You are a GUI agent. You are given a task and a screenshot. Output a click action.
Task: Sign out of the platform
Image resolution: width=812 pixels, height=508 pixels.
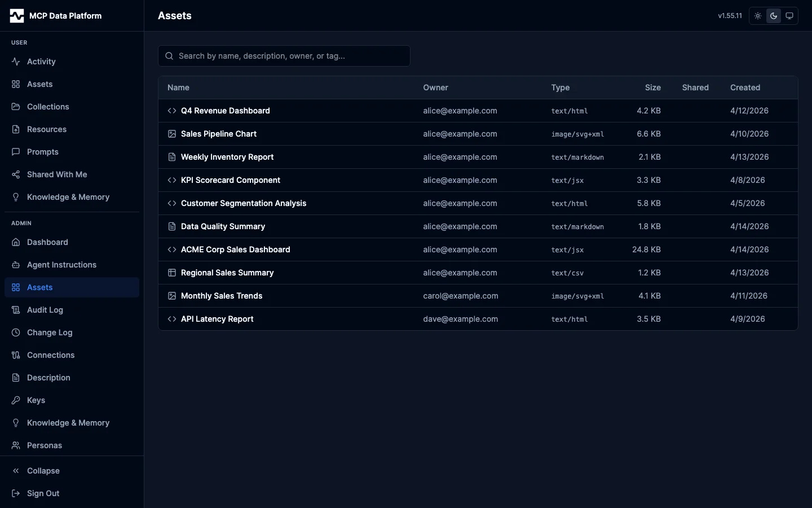[x=43, y=493]
